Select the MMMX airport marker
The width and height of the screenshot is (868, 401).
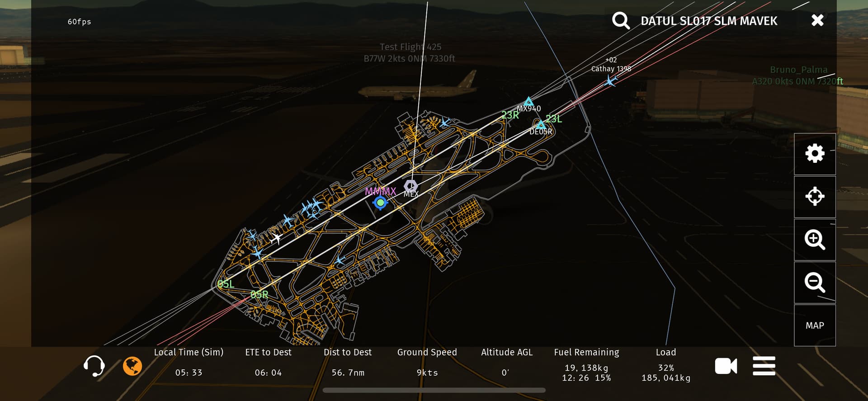[380, 203]
